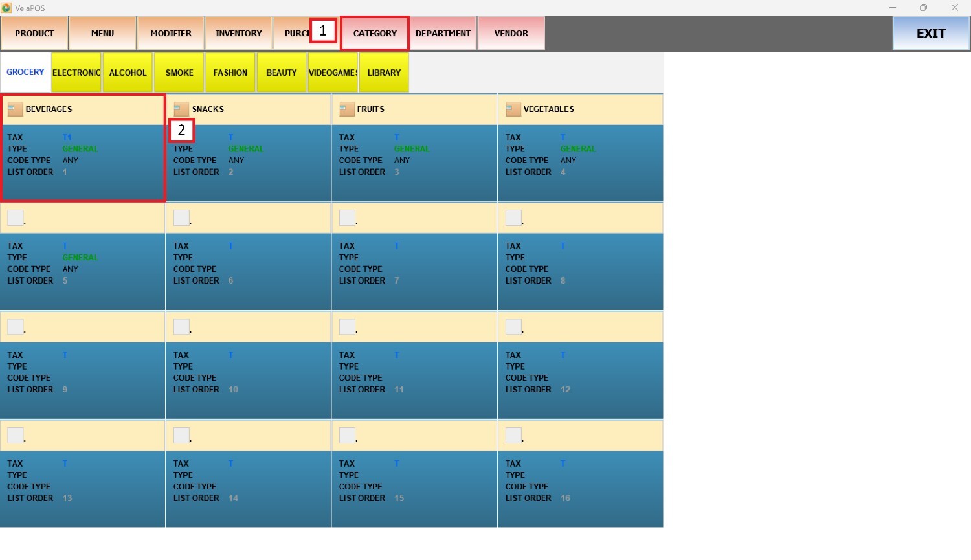Click blank icon of list order 5 tile

click(x=16, y=218)
